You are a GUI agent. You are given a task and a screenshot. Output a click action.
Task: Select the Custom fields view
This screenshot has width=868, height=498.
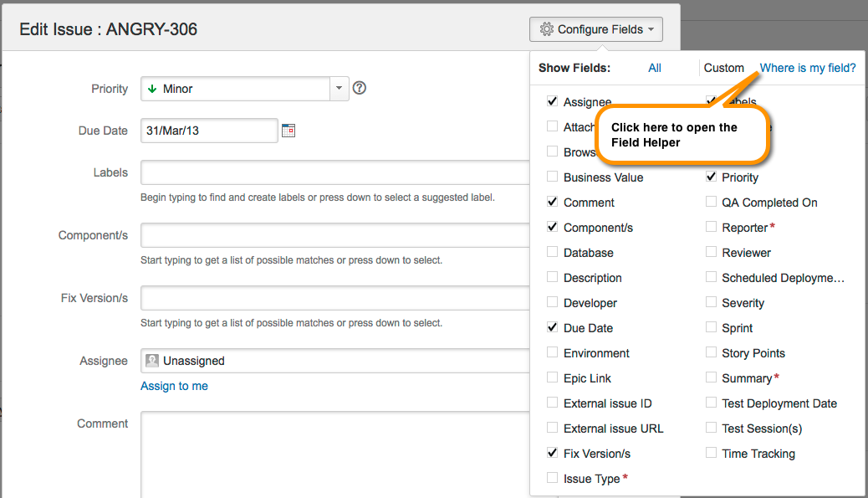pos(723,68)
